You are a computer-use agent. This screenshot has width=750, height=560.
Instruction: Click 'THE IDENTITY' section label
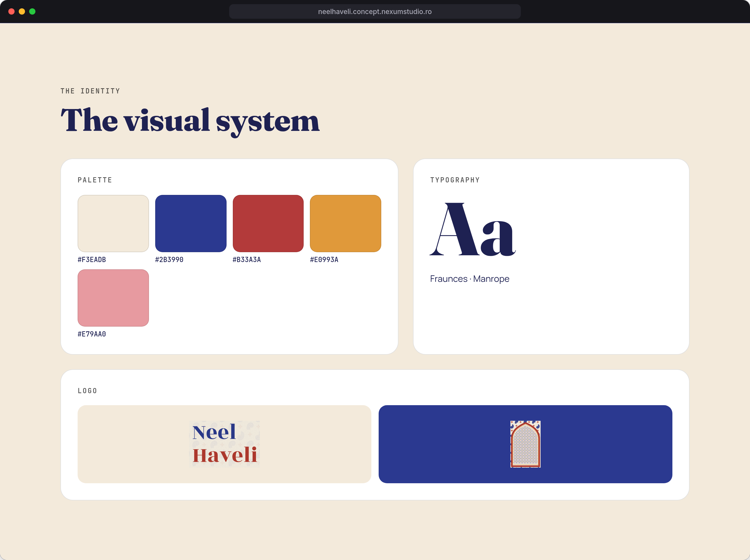pyautogui.click(x=90, y=91)
